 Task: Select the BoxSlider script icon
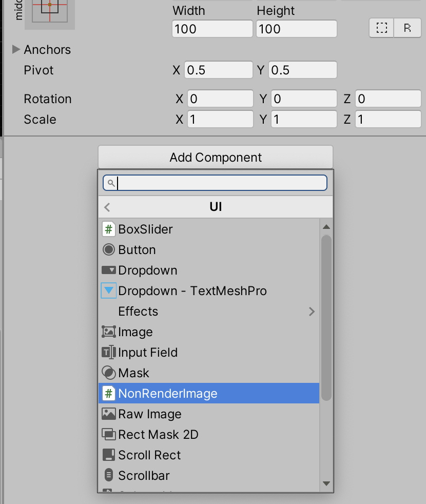coord(109,229)
